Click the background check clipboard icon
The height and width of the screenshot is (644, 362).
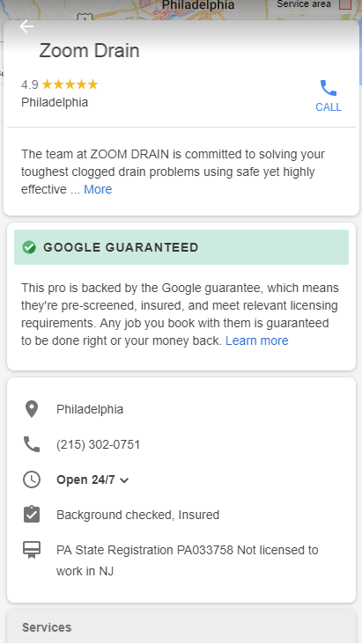(x=32, y=514)
